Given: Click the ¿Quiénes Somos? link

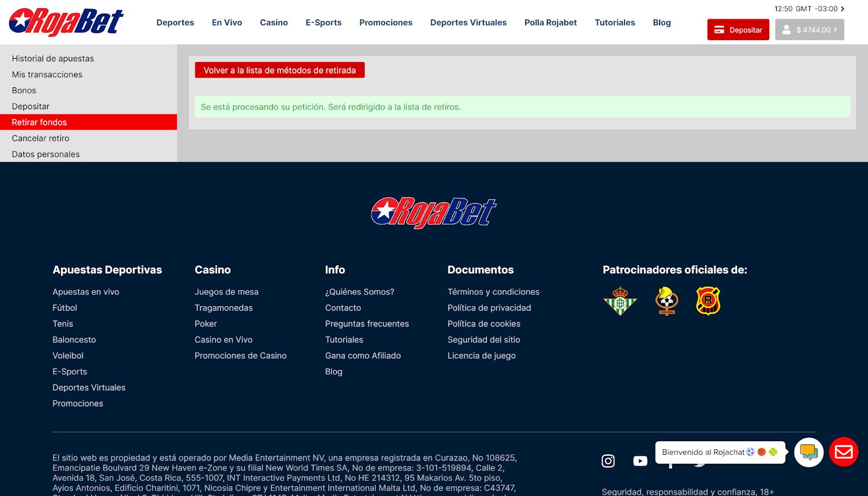Looking at the screenshot, I should click(x=360, y=292).
